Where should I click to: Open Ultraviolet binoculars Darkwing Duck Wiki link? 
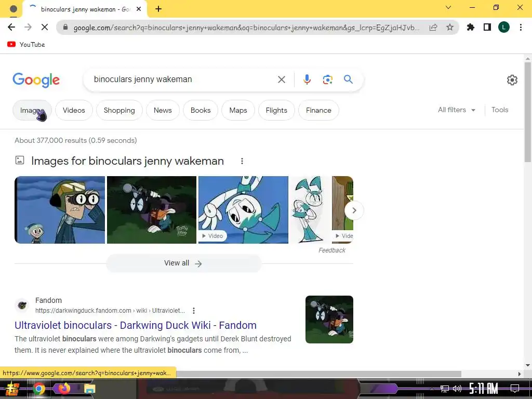tap(136, 325)
